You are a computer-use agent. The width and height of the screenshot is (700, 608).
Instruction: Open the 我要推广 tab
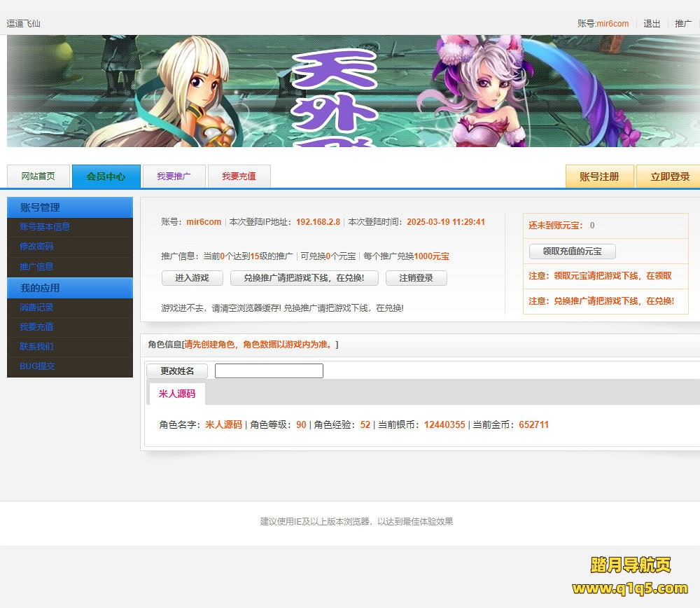174,177
